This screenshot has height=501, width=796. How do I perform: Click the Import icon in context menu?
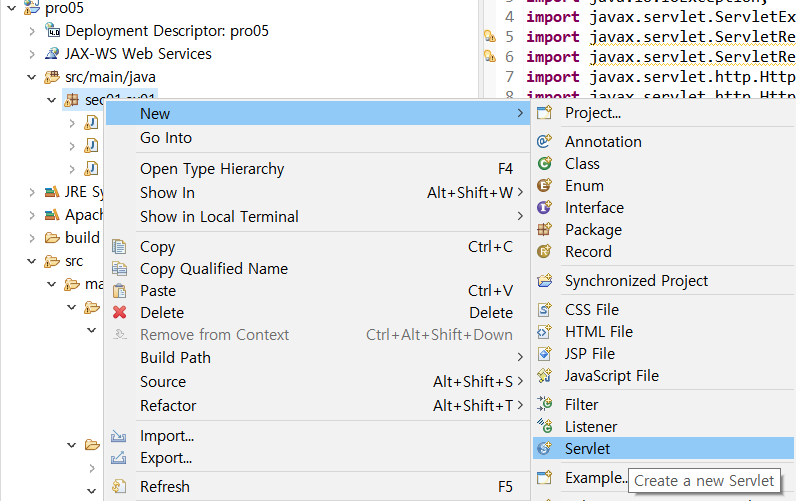click(119, 436)
